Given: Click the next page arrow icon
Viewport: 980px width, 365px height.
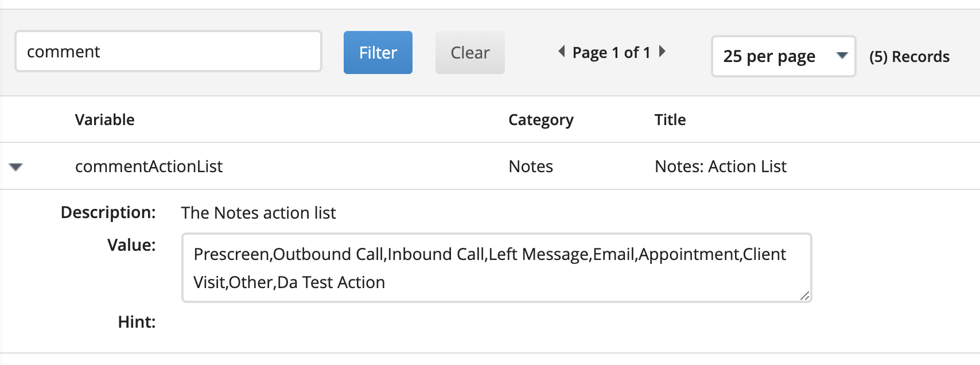Looking at the screenshot, I should [663, 52].
